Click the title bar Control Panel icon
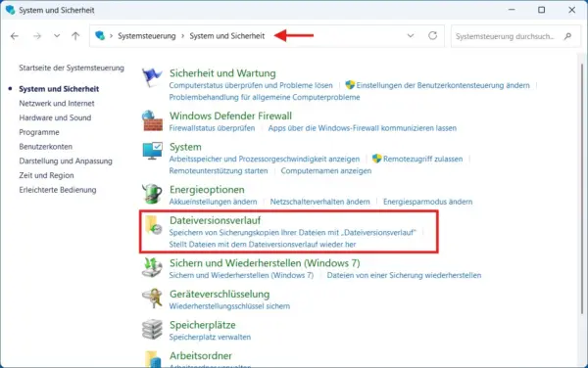Screen dimensions: 588x368 click(10, 10)
